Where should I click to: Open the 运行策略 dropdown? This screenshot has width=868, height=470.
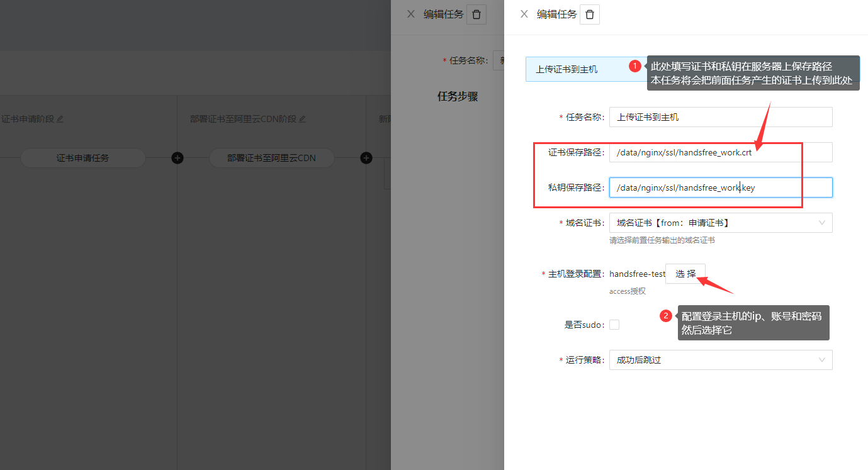[720, 360]
